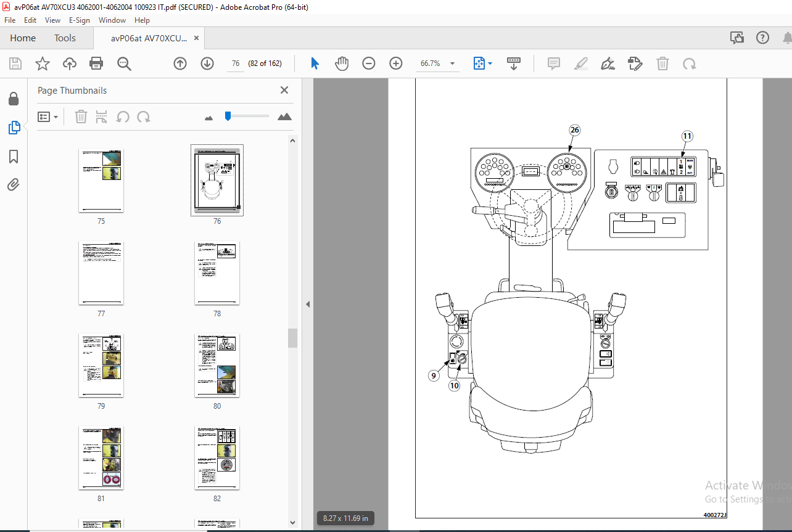Click the 8.27 x 11.69 in page size label
792x532 pixels.
(x=346, y=518)
